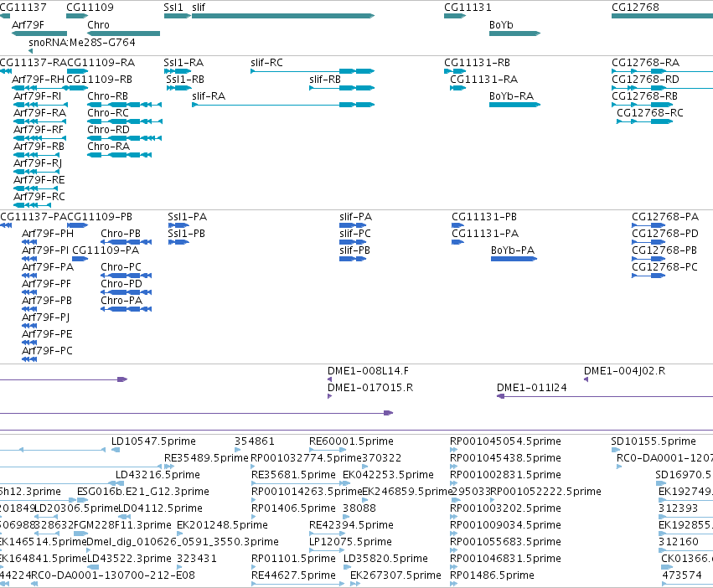Click the CG12768-RD transcript label
Image resolution: width=713 pixels, height=588 pixels.
point(645,80)
